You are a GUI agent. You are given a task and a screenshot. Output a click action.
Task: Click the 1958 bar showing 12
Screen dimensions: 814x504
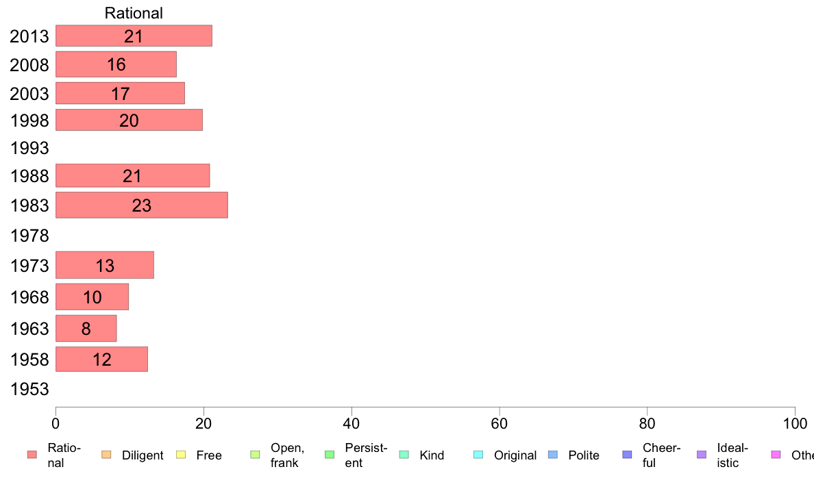tap(101, 360)
